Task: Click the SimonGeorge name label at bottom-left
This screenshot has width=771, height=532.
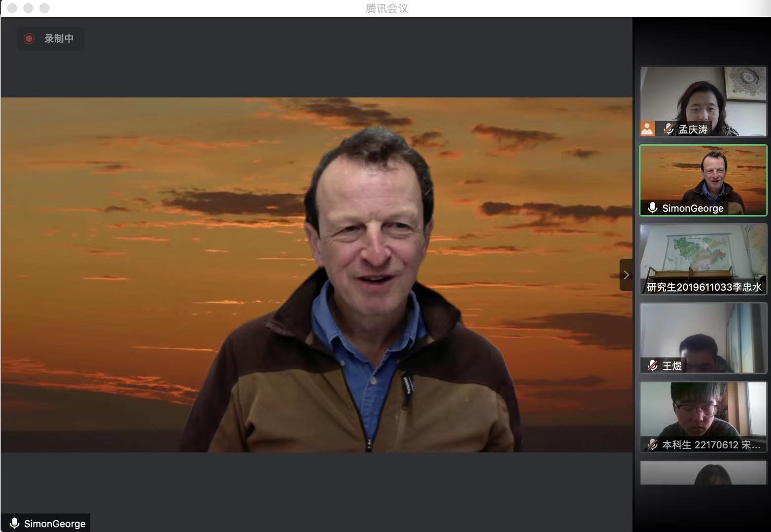Action: pos(55,524)
